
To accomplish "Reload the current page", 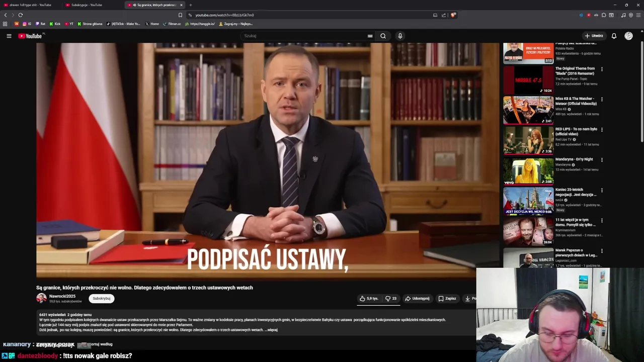I will pyautogui.click(x=21, y=15).
